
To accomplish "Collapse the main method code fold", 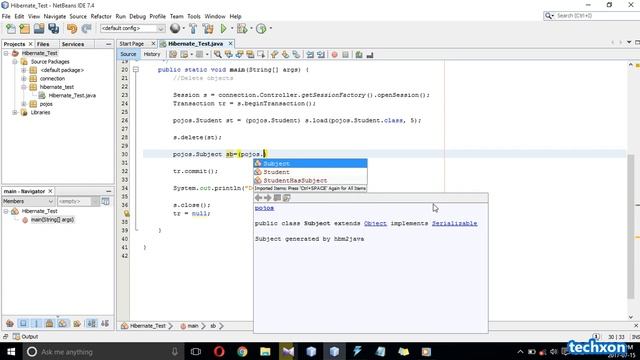I will click(136, 70).
